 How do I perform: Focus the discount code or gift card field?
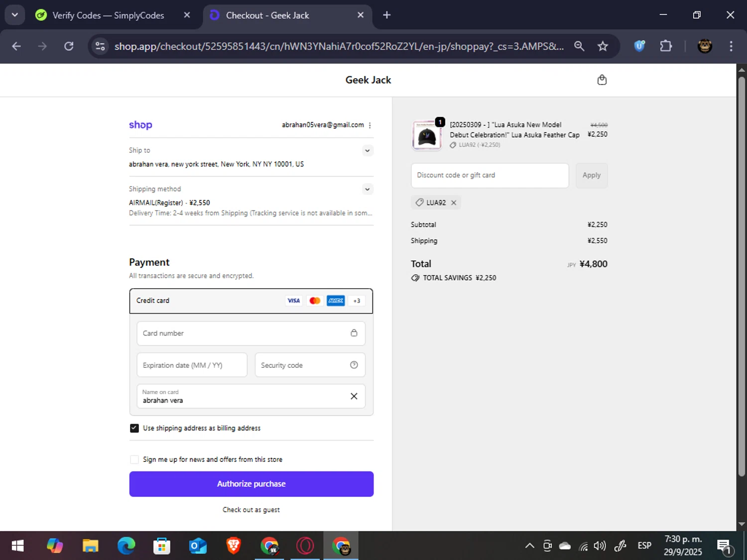tap(490, 175)
